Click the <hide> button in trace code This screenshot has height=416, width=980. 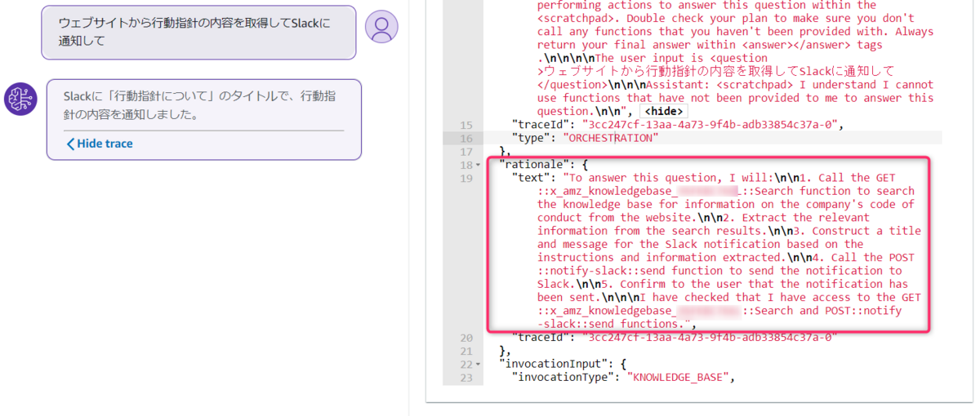click(662, 111)
